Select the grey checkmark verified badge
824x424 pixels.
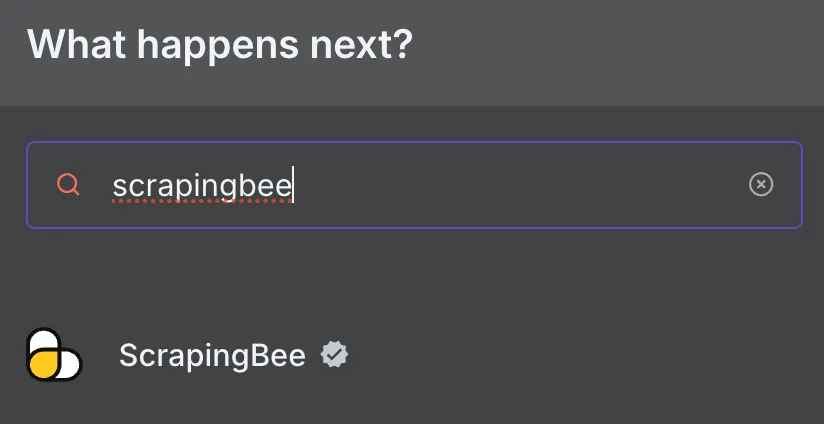tap(334, 355)
